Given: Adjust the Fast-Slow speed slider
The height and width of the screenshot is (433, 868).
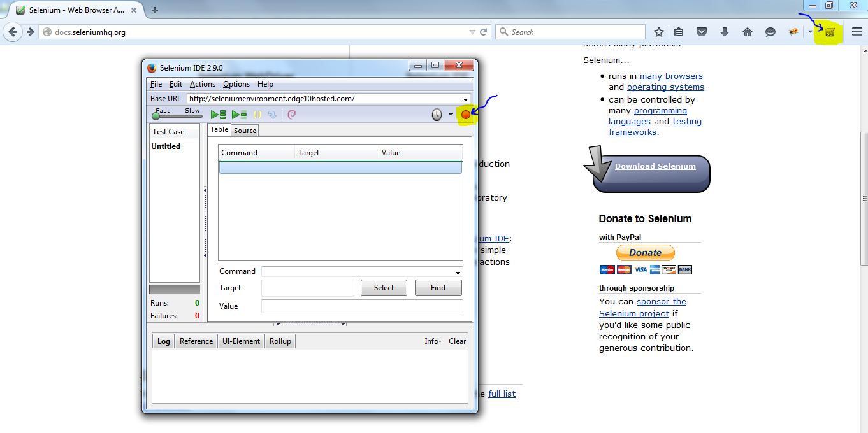Looking at the screenshot, I should (x=177, y=116).
